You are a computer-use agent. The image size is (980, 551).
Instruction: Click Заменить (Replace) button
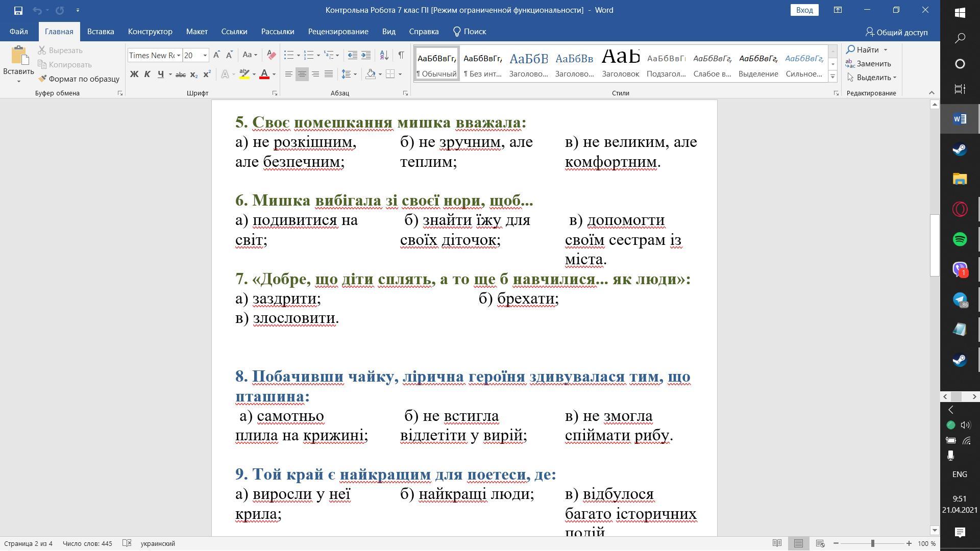coord(869,64)
